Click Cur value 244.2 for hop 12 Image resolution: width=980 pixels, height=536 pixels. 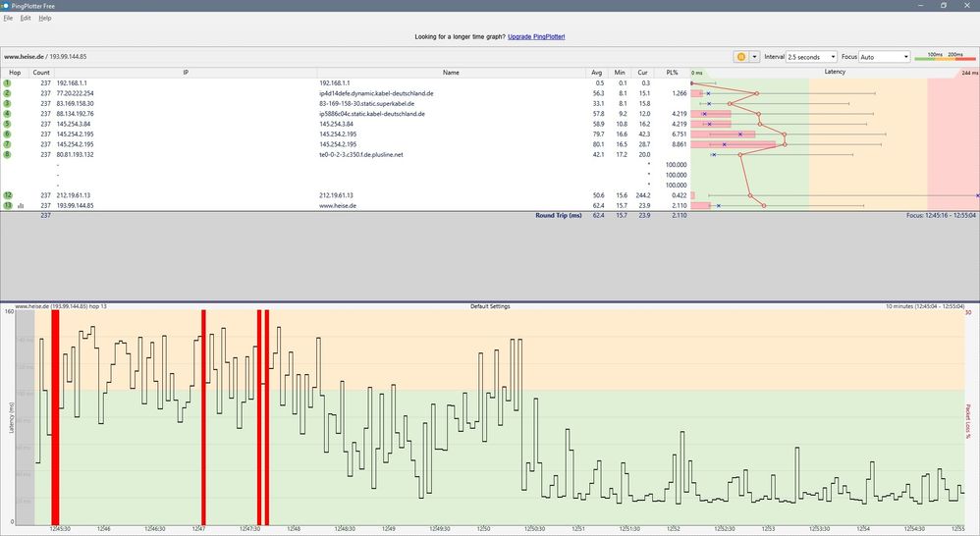(x=642, y=195)
